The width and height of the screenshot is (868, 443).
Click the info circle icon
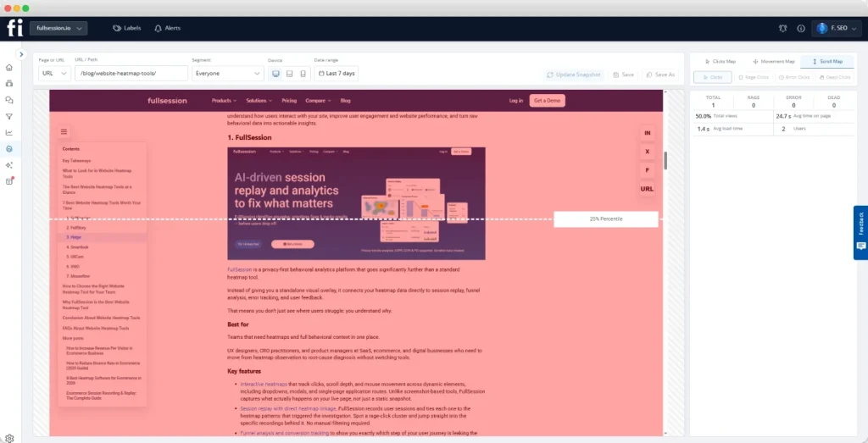point(800,28)
